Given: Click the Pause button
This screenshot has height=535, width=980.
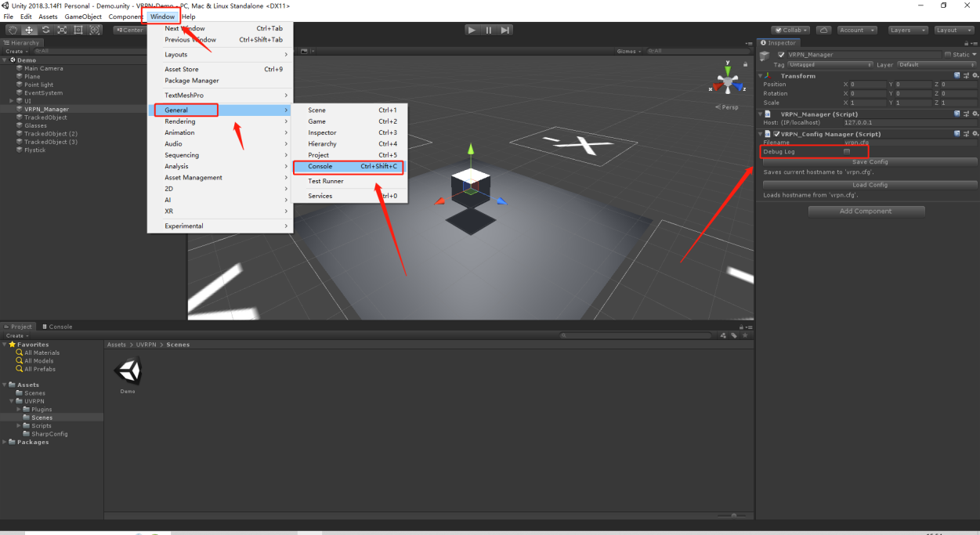Looking at the screenshot, I should (489, 30).
